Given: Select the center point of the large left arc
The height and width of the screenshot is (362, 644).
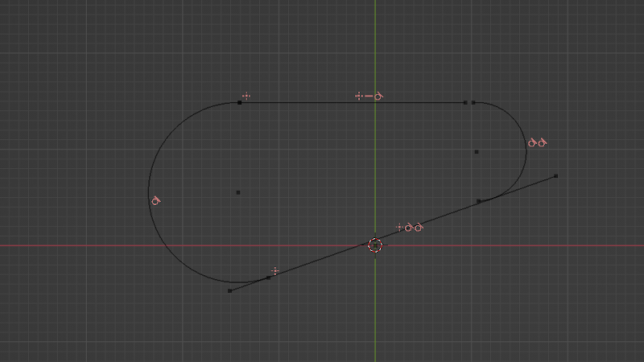Looking at the screenshot, I should [237, 192].
